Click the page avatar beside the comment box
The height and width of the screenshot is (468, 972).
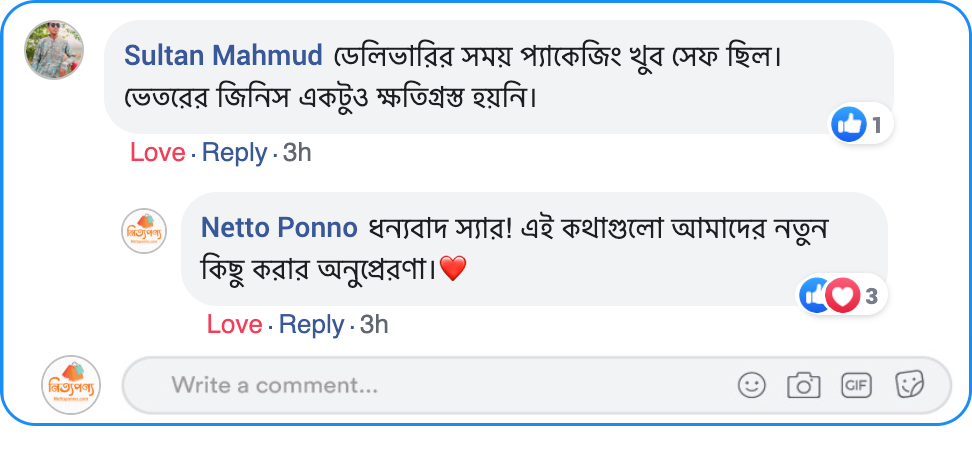(71, 385)
